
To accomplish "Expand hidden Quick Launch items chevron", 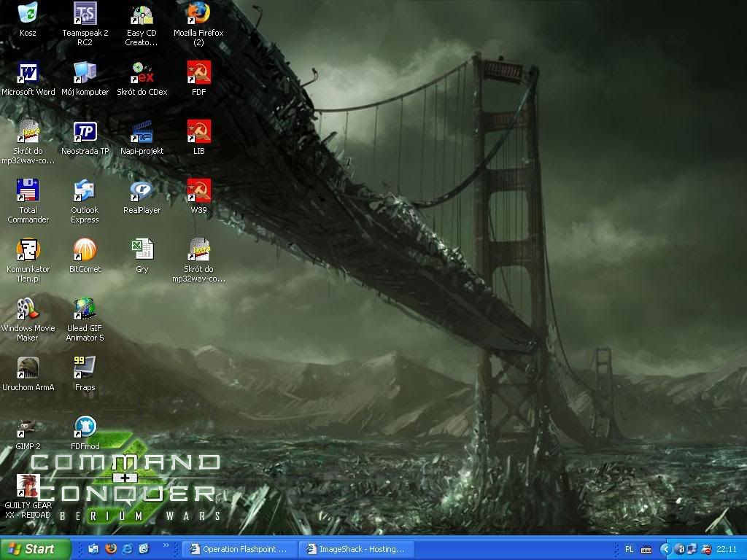I will tap(166, 545).
